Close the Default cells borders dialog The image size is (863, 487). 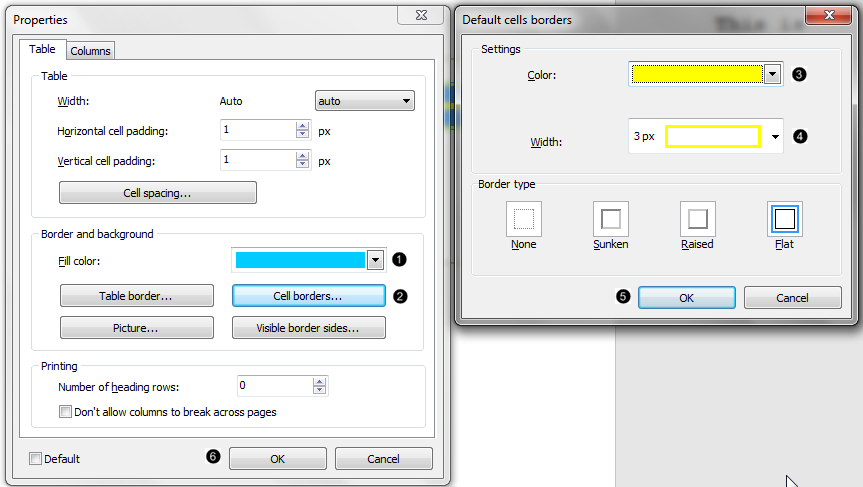pos(826,15)
